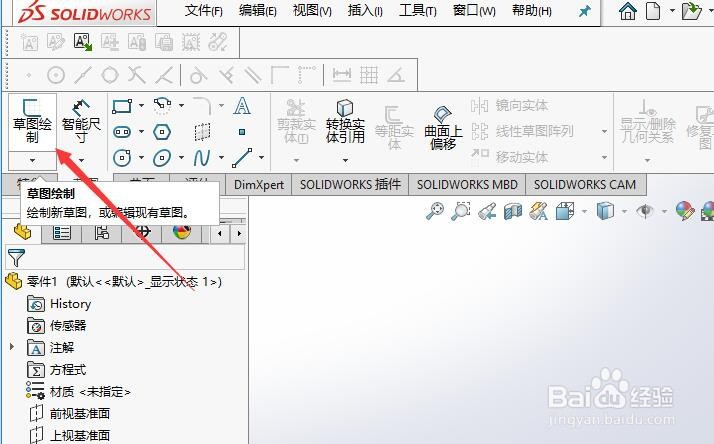The image size is (714, 444).
Task: Open spline tool type dropdown arrow
Action: point(221,158)
